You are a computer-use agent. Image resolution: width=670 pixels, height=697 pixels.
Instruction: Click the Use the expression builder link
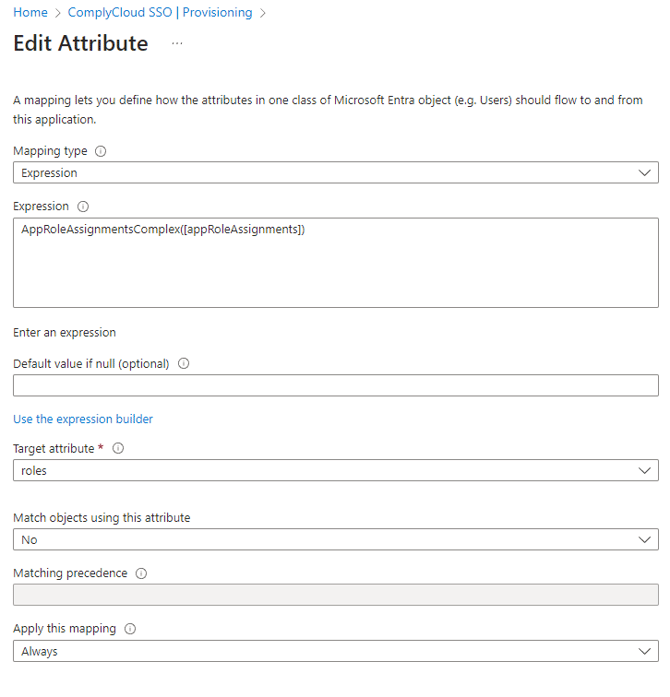pyautogui.click(x=83, y=419)
